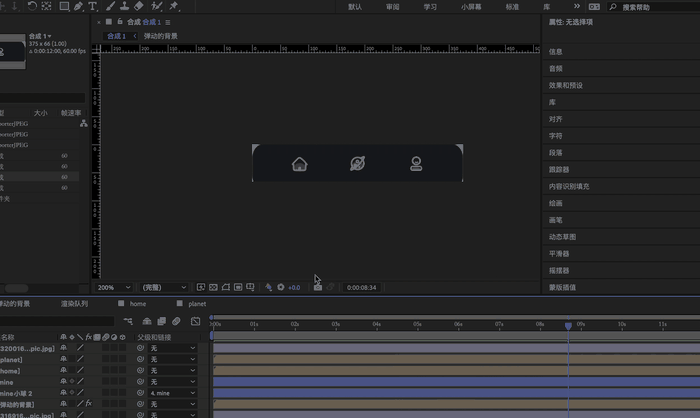The height and width of the screenshot is (418, 700).
Task: Take snapshot with the camera icon
Action: tap(318, 287)
